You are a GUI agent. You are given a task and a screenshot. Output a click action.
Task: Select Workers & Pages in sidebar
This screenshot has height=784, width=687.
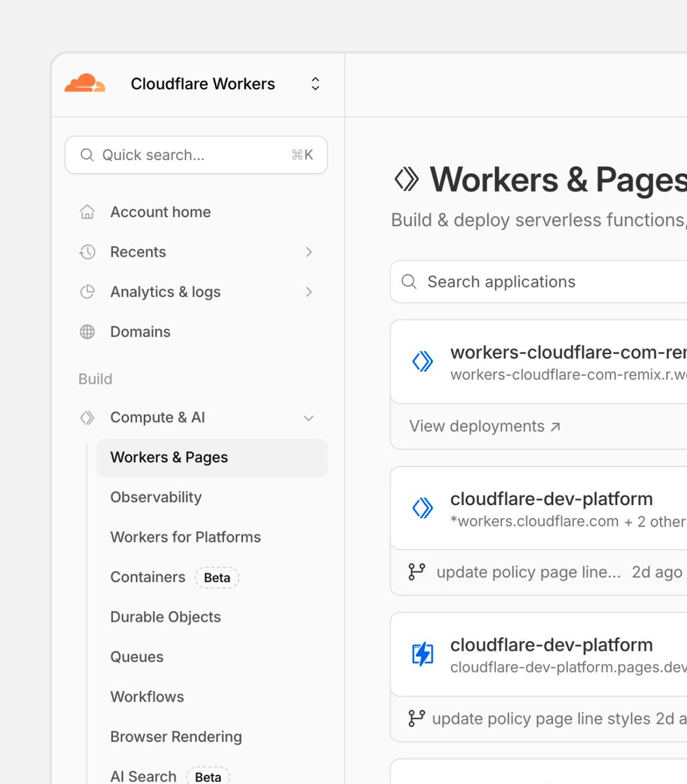212,457
